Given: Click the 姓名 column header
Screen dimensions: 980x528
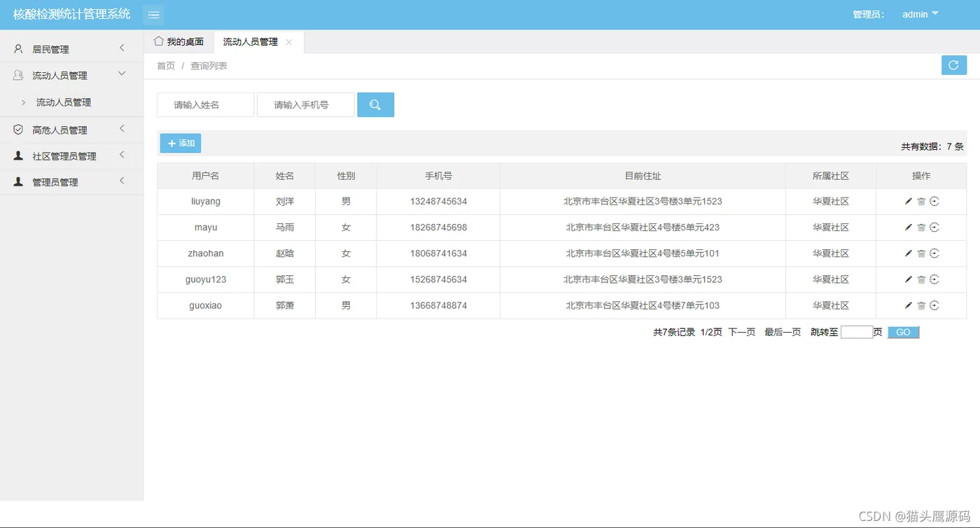Looking at the screenshot, I should point(285,176).
